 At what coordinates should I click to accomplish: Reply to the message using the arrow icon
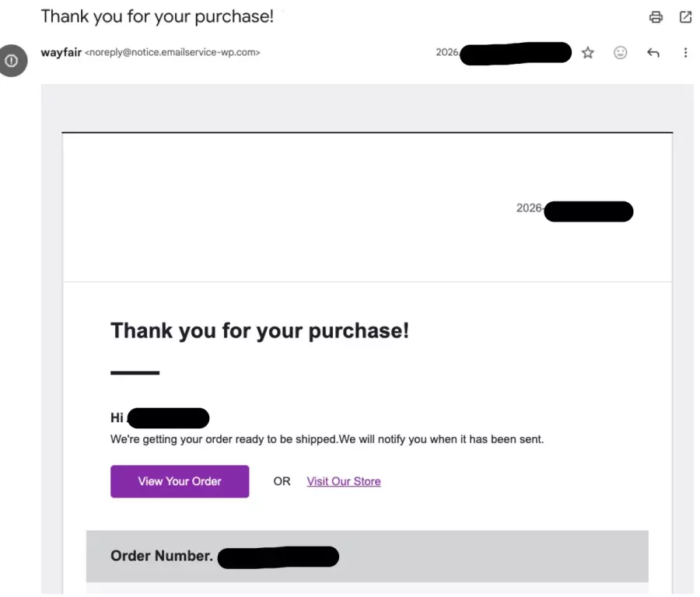point(653,53)
